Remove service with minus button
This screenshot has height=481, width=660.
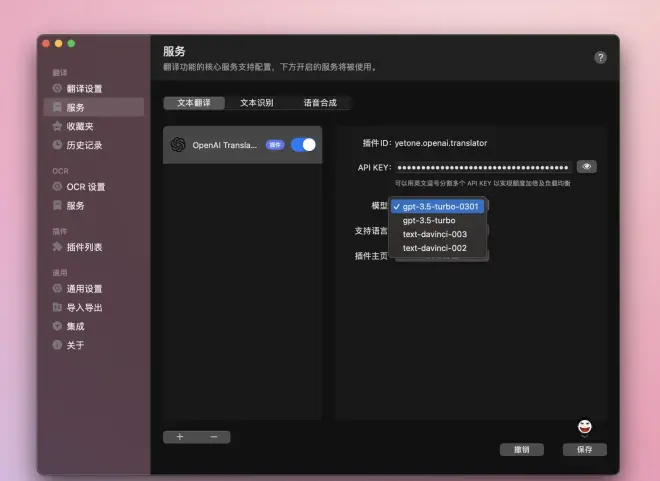[213, 437]
